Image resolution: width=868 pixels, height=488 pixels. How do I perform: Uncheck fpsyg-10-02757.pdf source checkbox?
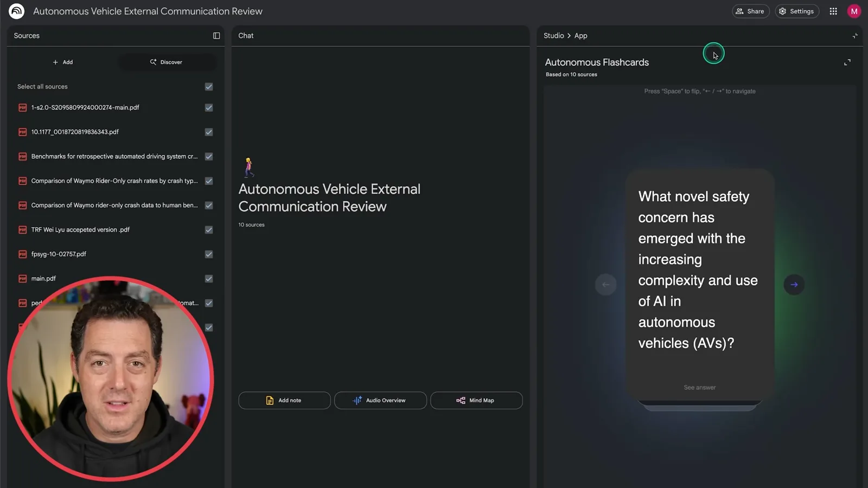point(209,254)
